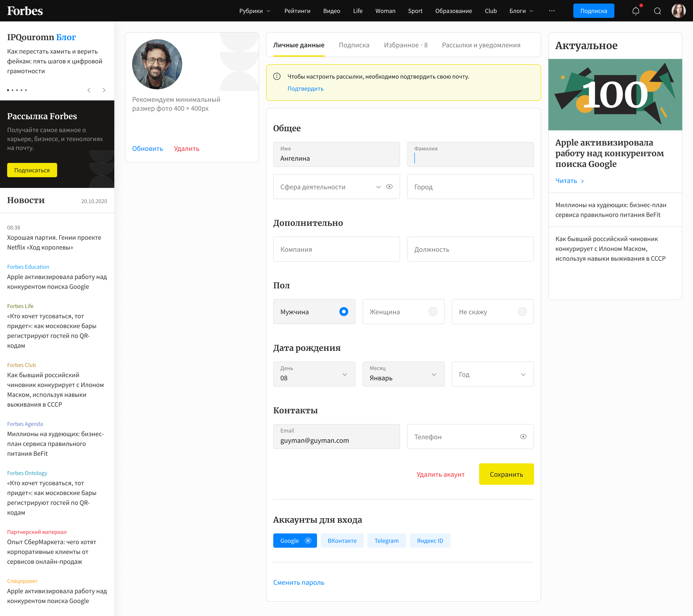693x616 pixels.
Task: Choose the Не скажу radio button
Action: 522,312
